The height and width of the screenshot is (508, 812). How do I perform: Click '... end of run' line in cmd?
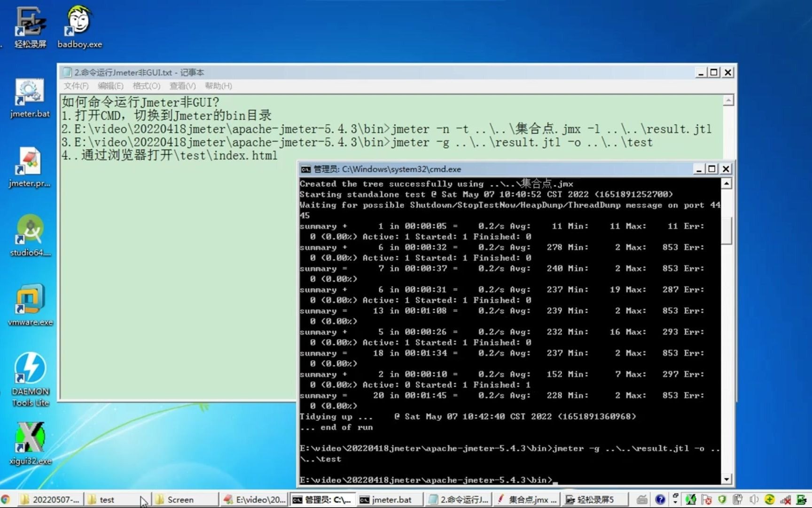click(336, 427)
